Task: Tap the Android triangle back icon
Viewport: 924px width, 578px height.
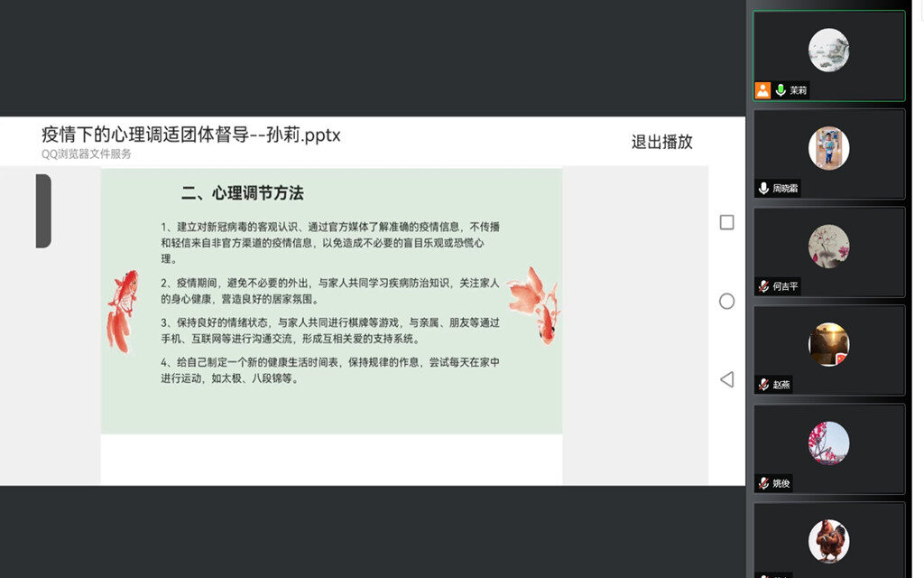Action: pyautogui.click(x=726, y=379)
